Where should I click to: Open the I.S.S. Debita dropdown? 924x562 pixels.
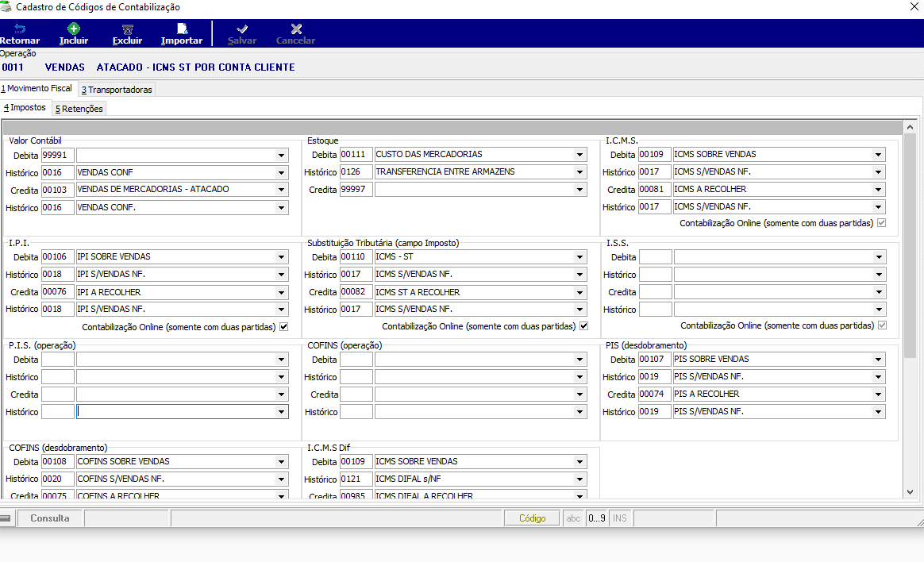point(879,257)
